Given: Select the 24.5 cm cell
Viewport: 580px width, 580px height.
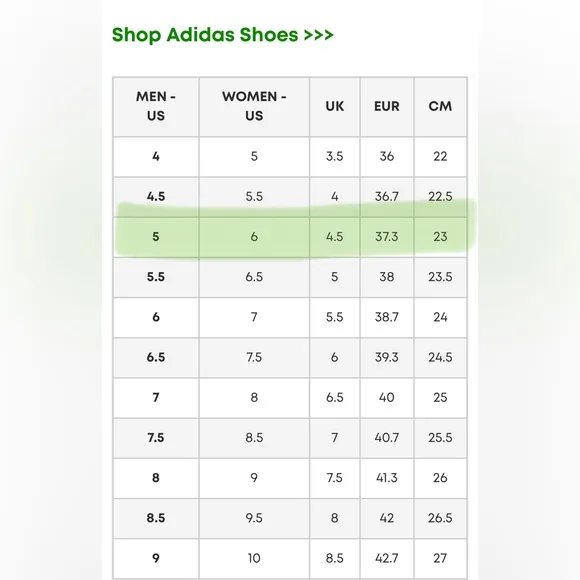Looking at the screenshot, I should click(x=440, y=357).
